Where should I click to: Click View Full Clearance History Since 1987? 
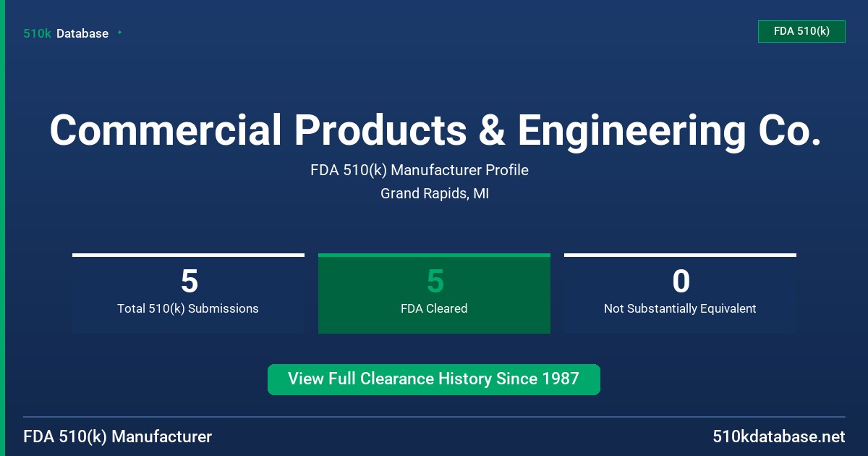(x=434, y=379)
